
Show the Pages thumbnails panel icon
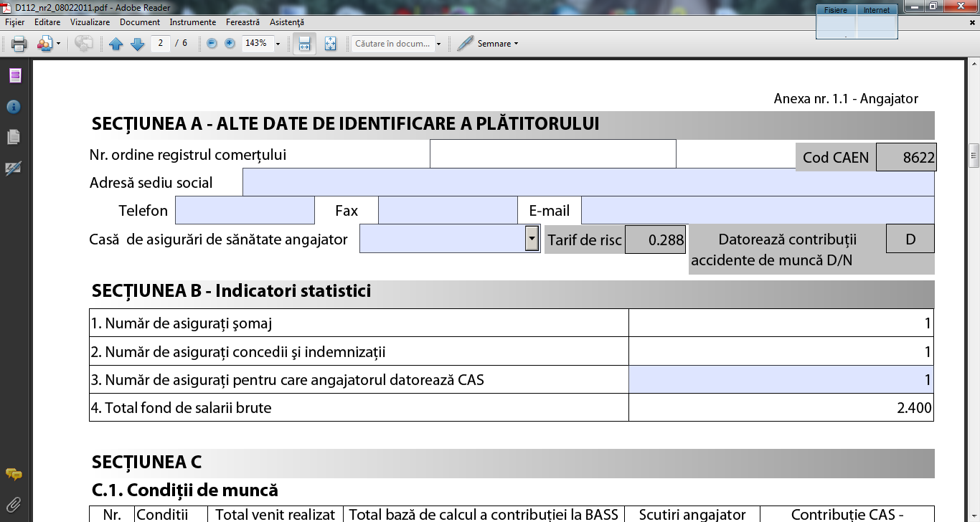pos(15,75)
